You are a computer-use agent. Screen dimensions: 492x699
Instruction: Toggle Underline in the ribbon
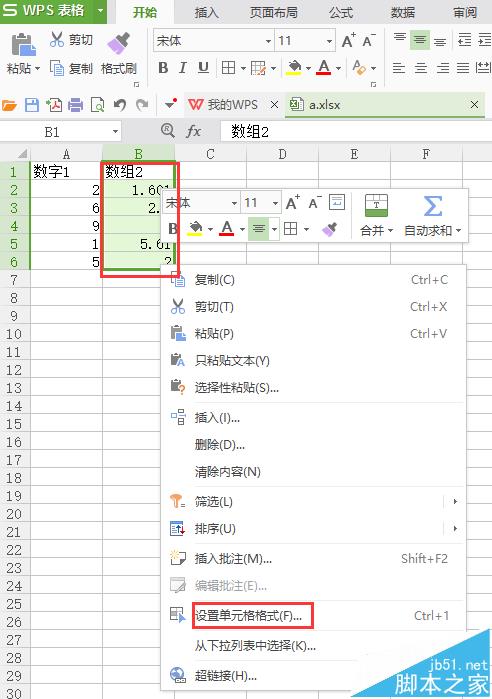203,68
